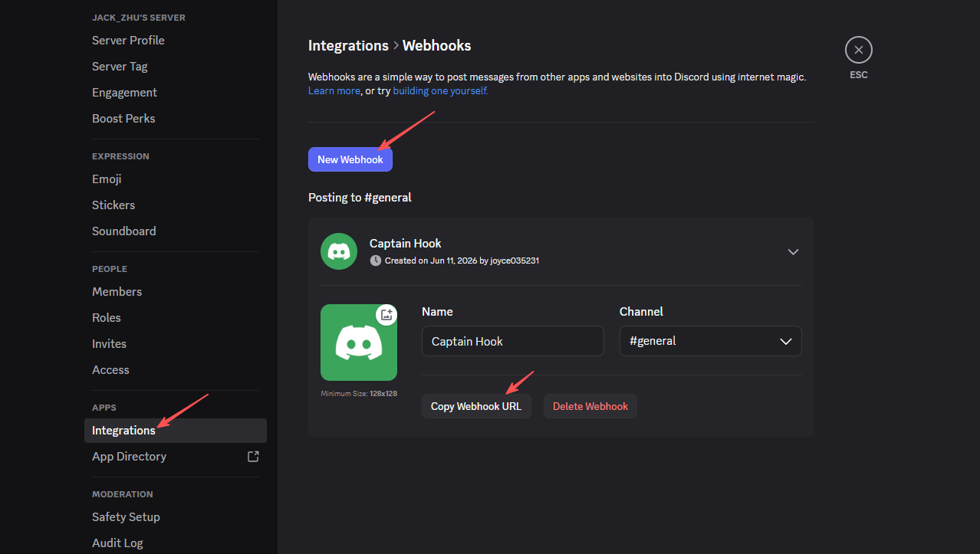Click the Minimum Size: 128x128 text

359,394
